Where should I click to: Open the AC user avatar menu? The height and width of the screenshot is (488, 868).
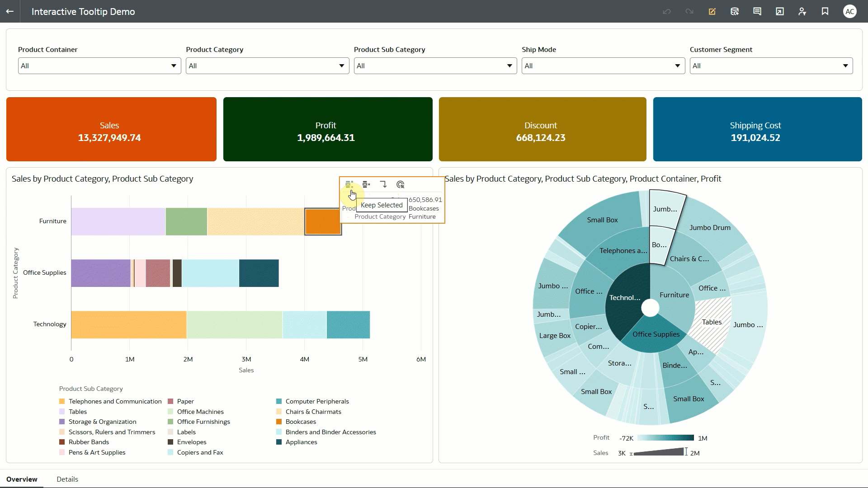849,11
